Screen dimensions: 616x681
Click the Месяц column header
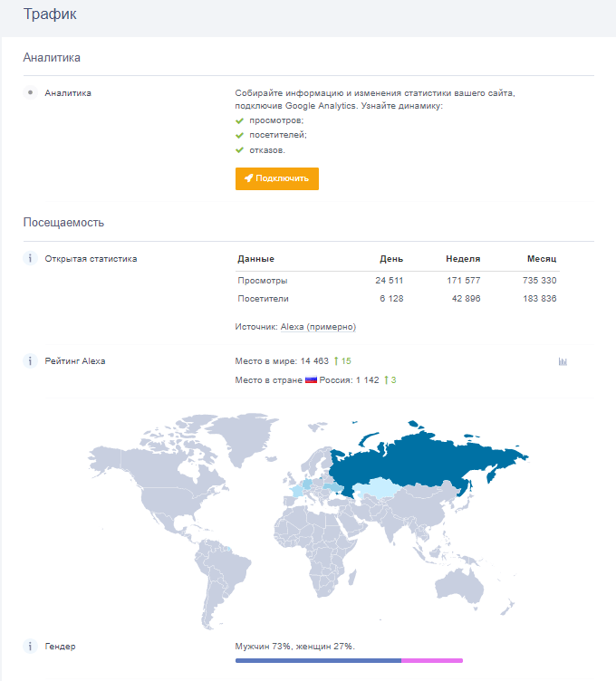pyautogui.click(x=541, y=259)
